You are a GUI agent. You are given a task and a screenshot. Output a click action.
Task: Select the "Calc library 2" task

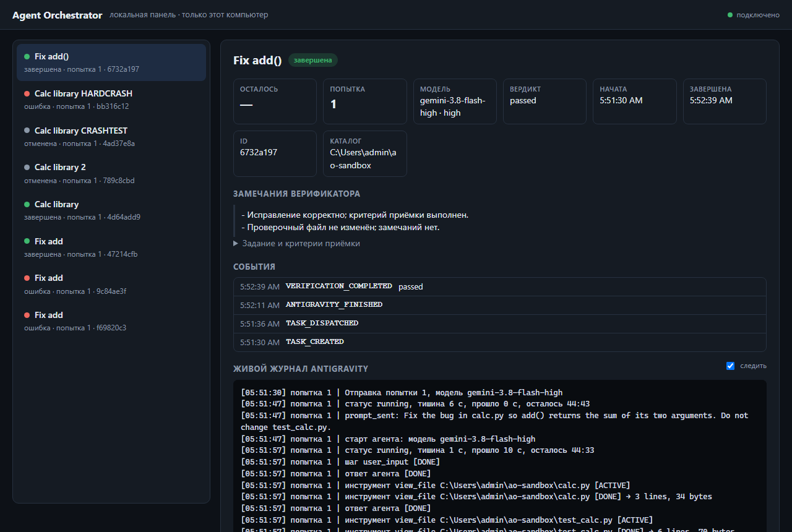(x=111, y=173)
